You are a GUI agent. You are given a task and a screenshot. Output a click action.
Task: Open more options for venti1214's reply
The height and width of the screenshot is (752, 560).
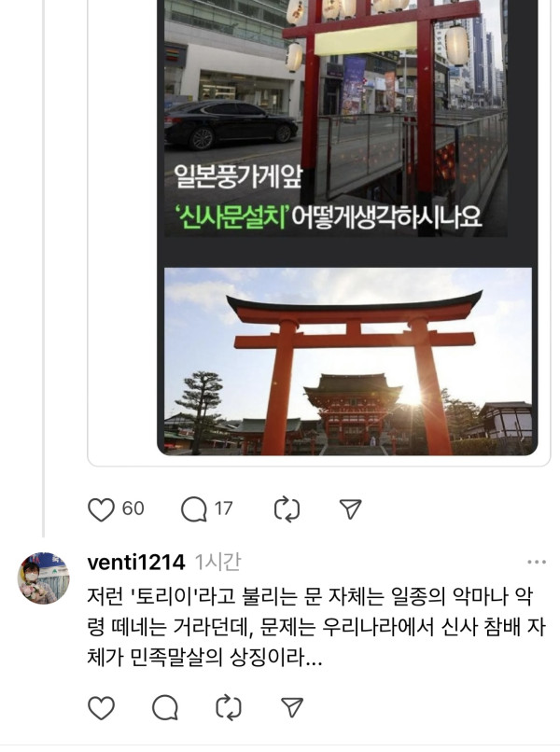[x=536, y=562]
